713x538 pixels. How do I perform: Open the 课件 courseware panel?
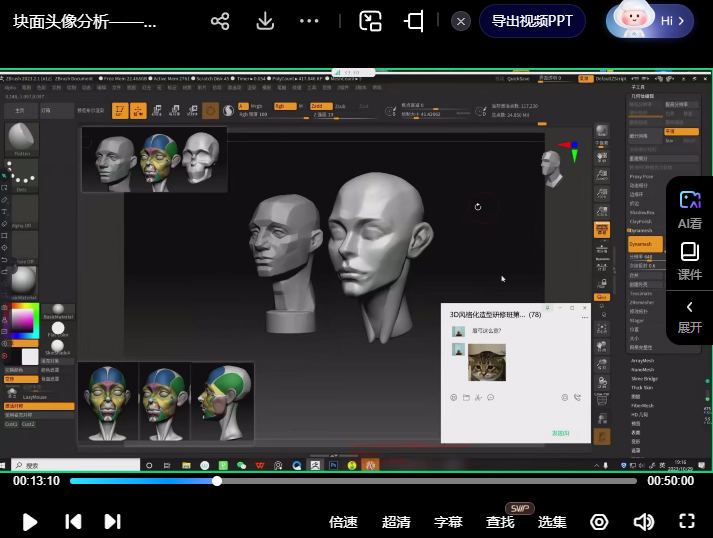tap(690, 261)
